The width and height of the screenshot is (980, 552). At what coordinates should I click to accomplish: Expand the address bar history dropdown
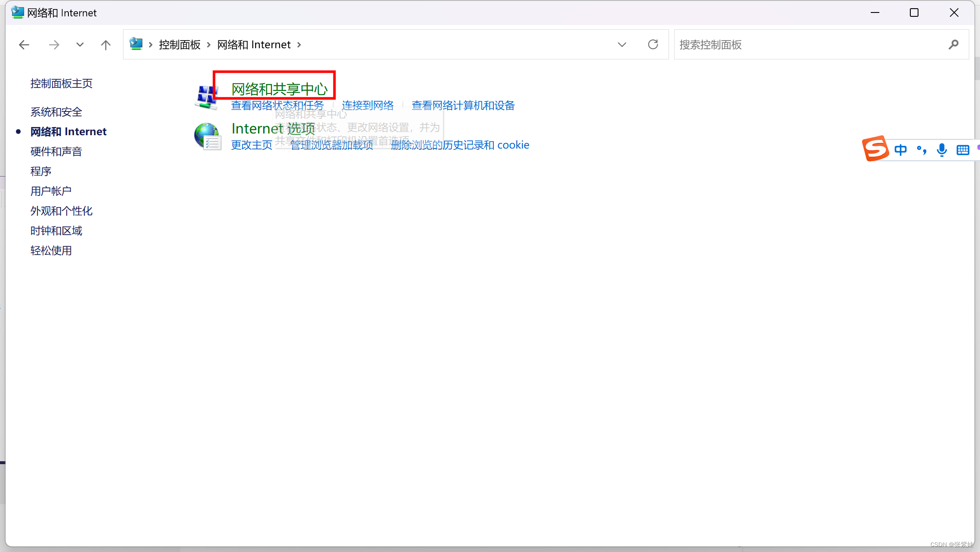point(622,44)
